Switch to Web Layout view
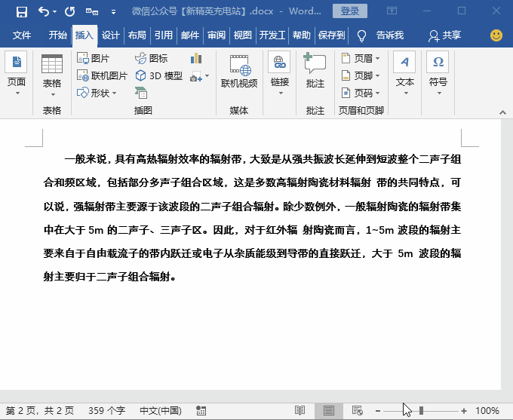513x420 pixels. (358, 410)
